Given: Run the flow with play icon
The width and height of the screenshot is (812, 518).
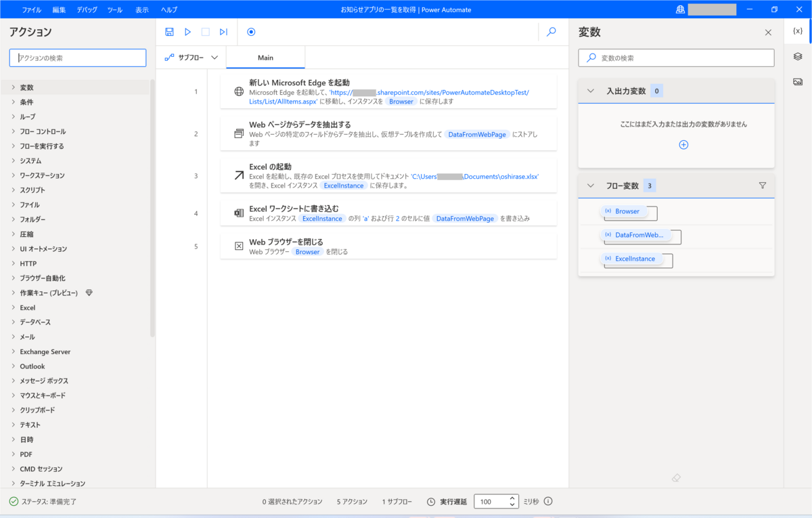Looking at the screenshot, I should 187,32.
